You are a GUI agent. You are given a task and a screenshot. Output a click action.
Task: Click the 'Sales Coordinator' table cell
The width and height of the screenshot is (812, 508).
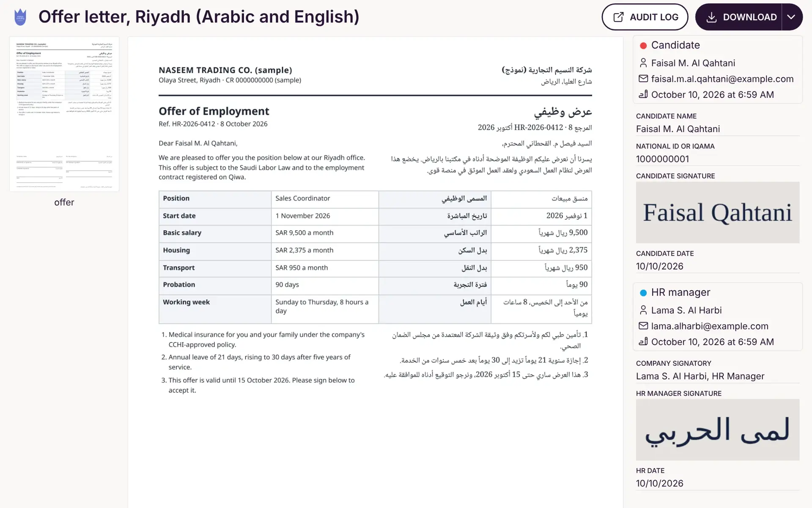click(325, 199)
